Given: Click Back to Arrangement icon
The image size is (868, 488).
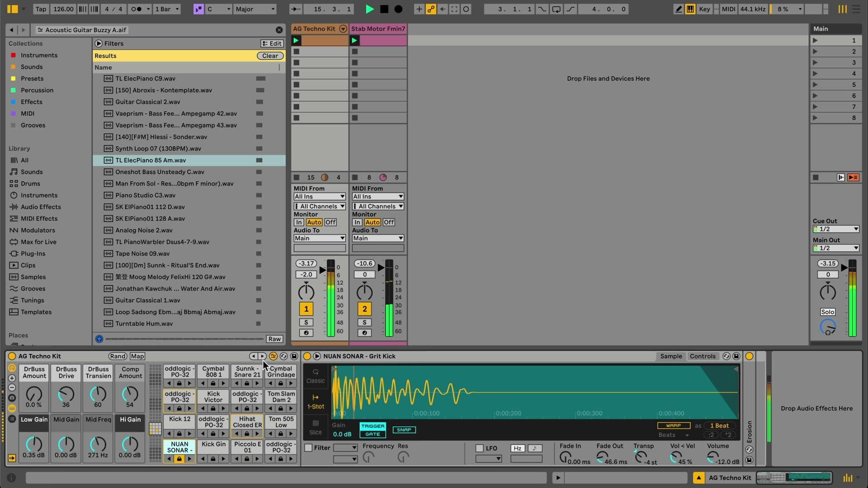Looking at the screenshot, I should point(853,178).
